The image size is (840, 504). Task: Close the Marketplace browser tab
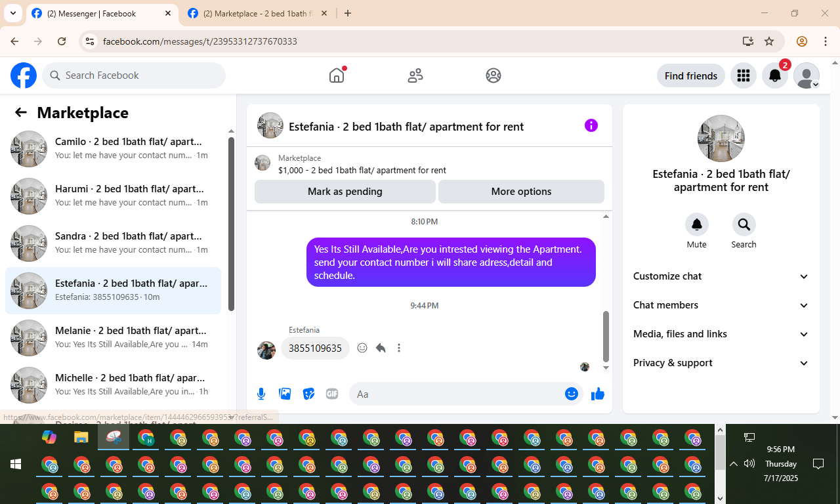pyautogui.click(x=324, y=13)
